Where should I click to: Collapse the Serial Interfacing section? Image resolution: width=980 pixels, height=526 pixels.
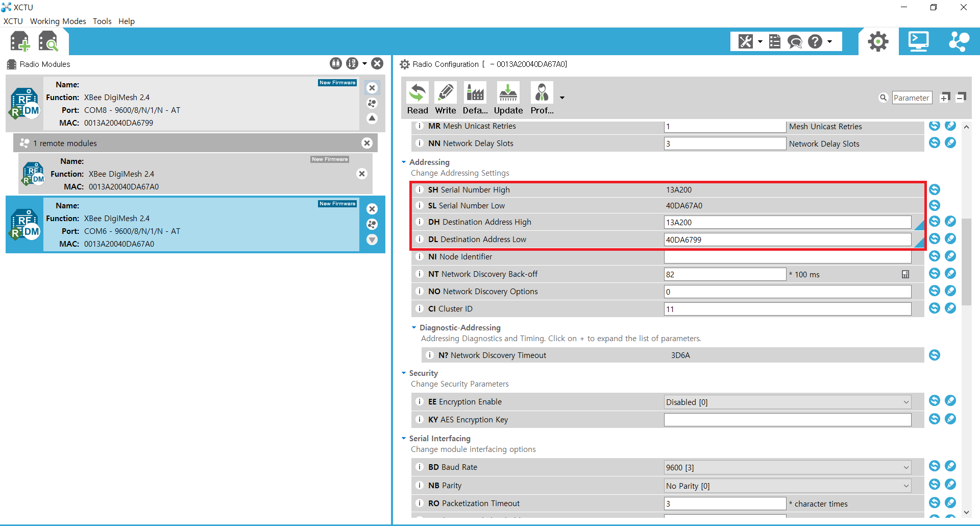[404, 438]
